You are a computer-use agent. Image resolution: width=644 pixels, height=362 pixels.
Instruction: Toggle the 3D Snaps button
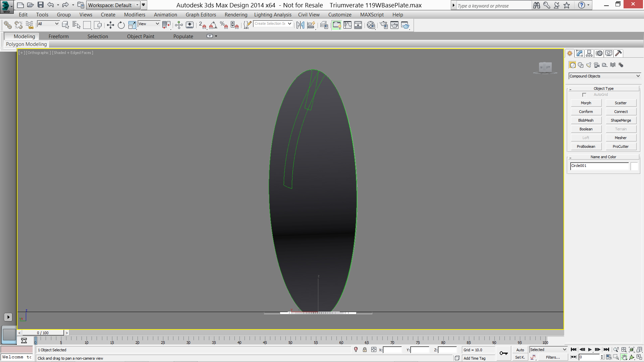point(202,25)
